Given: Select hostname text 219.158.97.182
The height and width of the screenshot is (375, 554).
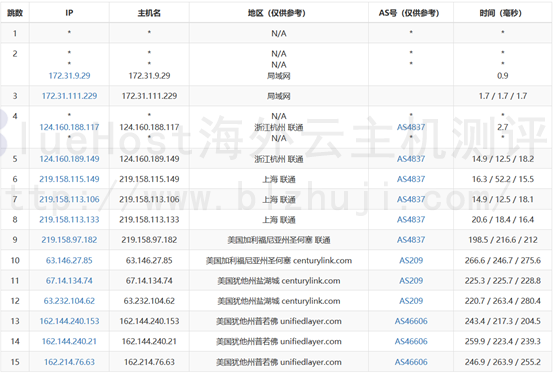Looking at the screenshot, I should coord(149,240).
